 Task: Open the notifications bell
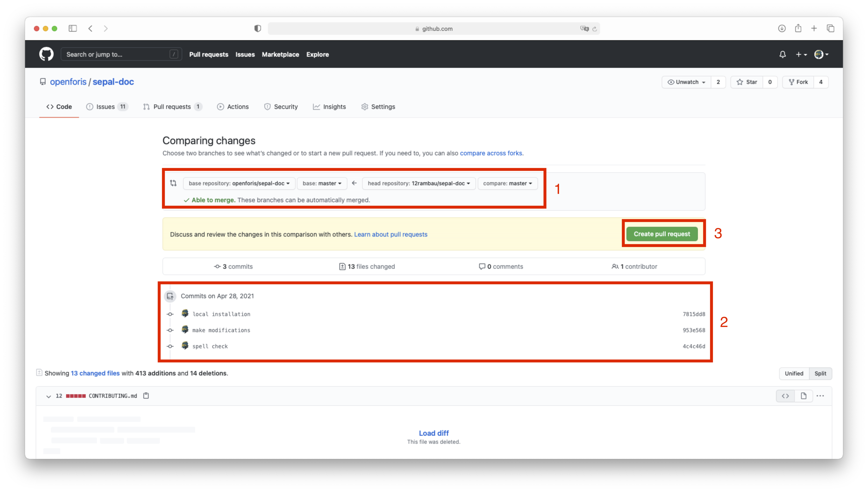pyautogui.click(x=782, y=54)
